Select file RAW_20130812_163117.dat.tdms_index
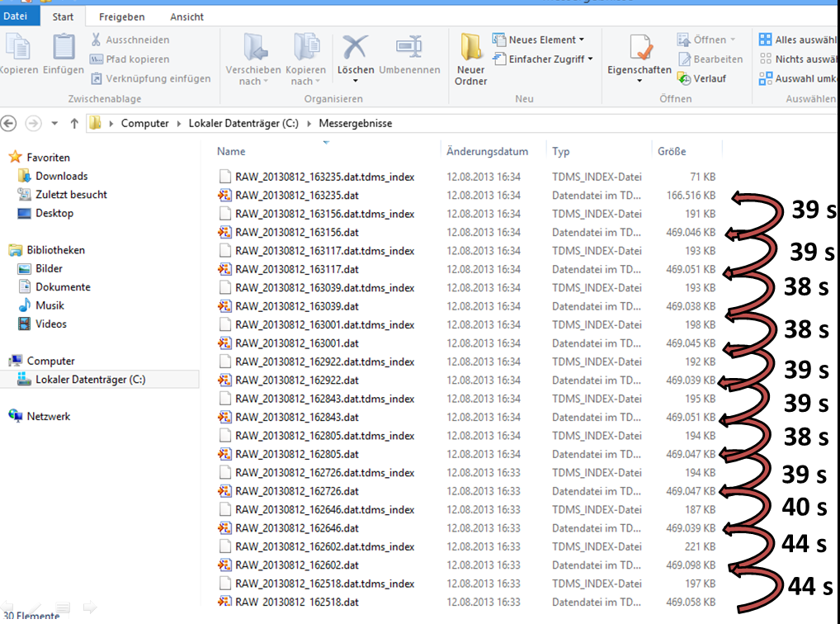The height and width of the screenshot is (624, 840). click(x=324, y=250)
